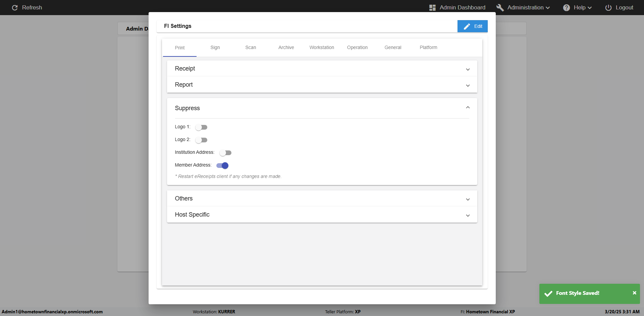Image resolution: width=644 pixels, height=316 pixels.
Task: Click the pencil icon on Edit
Action: 467,27
